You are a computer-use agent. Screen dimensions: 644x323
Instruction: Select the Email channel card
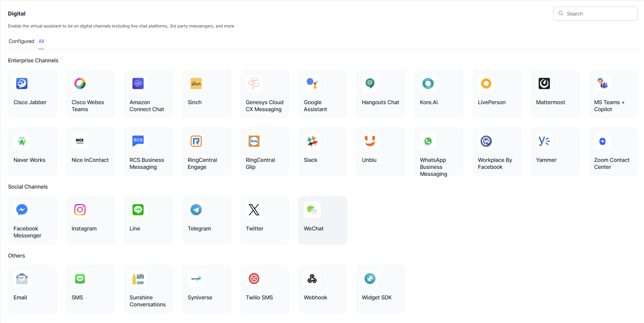click(33, 289)
